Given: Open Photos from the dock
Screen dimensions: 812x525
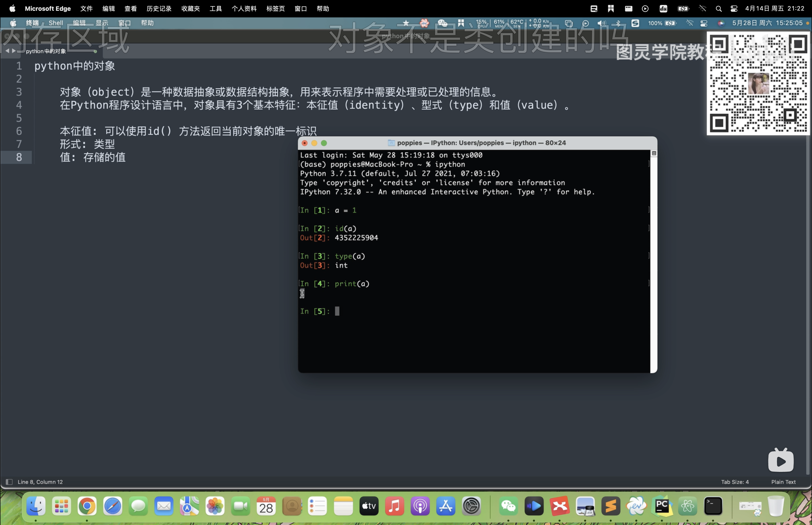Looking at the screenshot, I should tap(215, 506).
